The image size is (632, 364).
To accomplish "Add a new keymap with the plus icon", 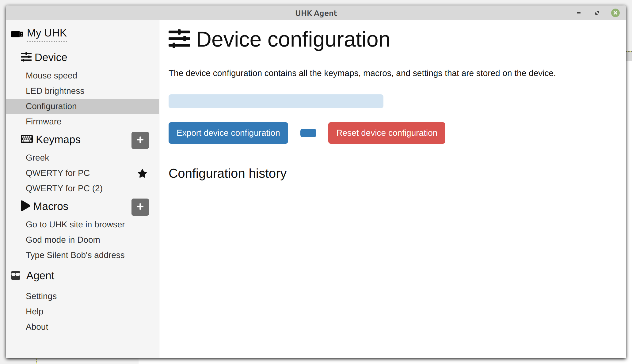I will pos(140,140).
